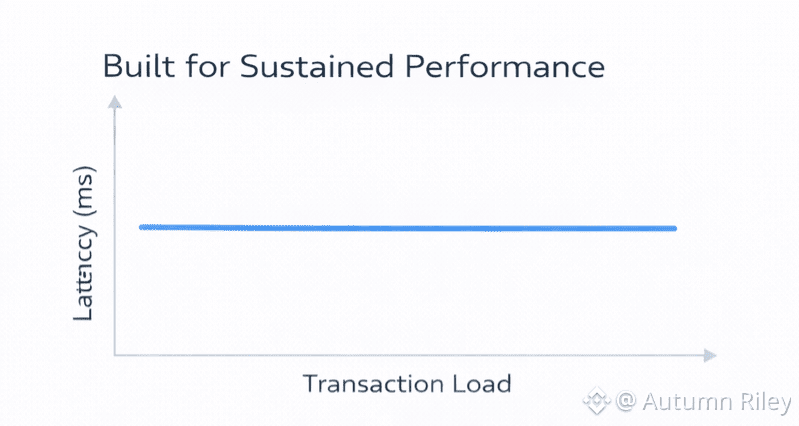The height and width of the screenshot is (426, 799).
Task: Click the upward arrowhead on the Y-axis
Action: point(115,102)
